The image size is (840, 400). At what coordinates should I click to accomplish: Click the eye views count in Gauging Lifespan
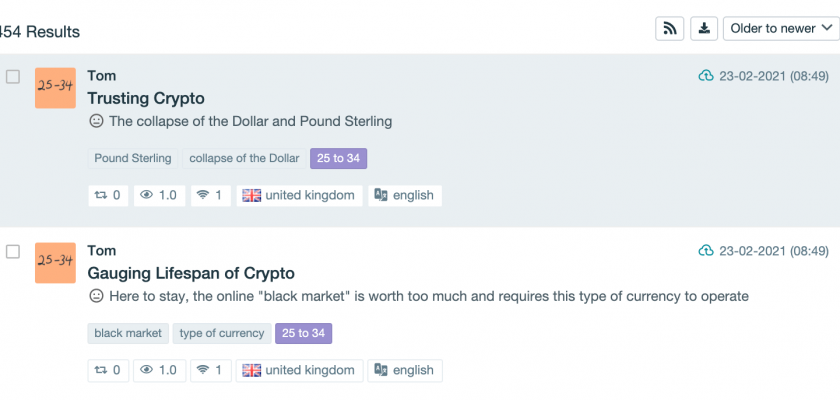(x=158, y=370)
